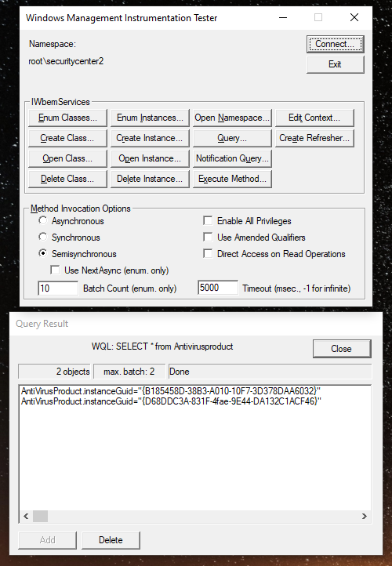Close the WMI Tester window
The width and height of the screenshot is (392, 566).
point(354,17)
